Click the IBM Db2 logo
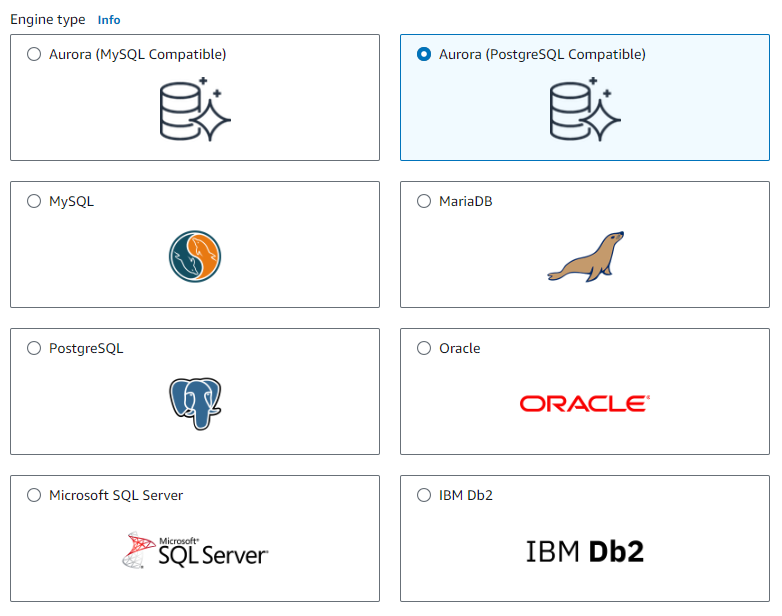 point(585,552)
